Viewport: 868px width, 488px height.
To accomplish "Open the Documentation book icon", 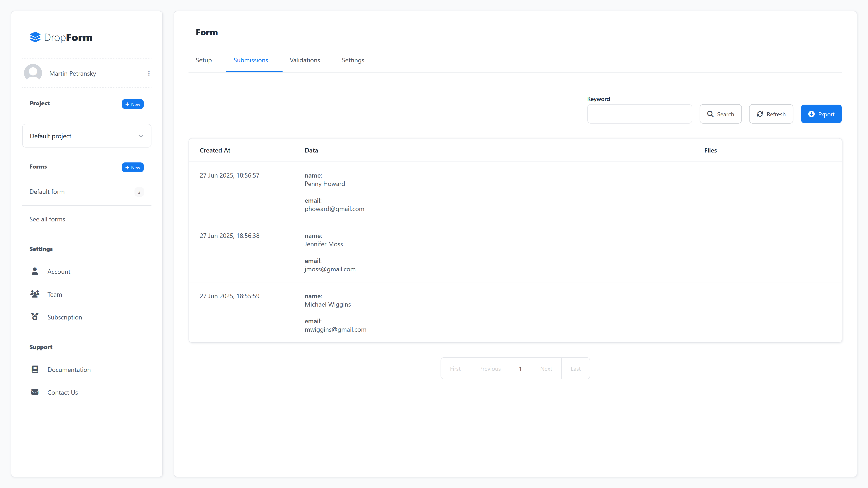I will coord(35,369).
